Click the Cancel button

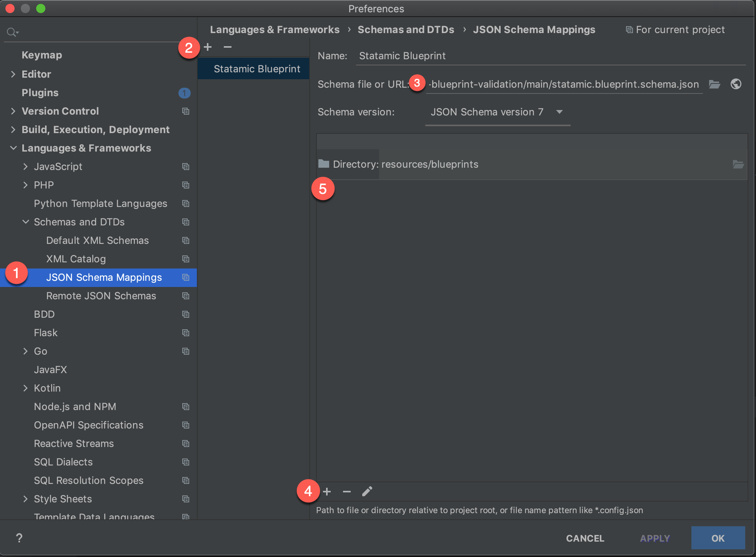[x=585, y=538]
